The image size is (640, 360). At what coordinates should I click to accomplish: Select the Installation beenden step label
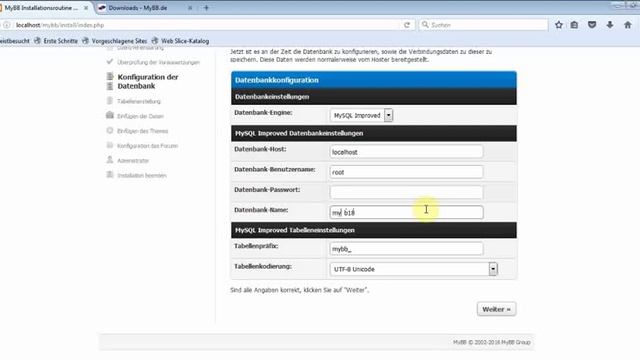[142, 176]
